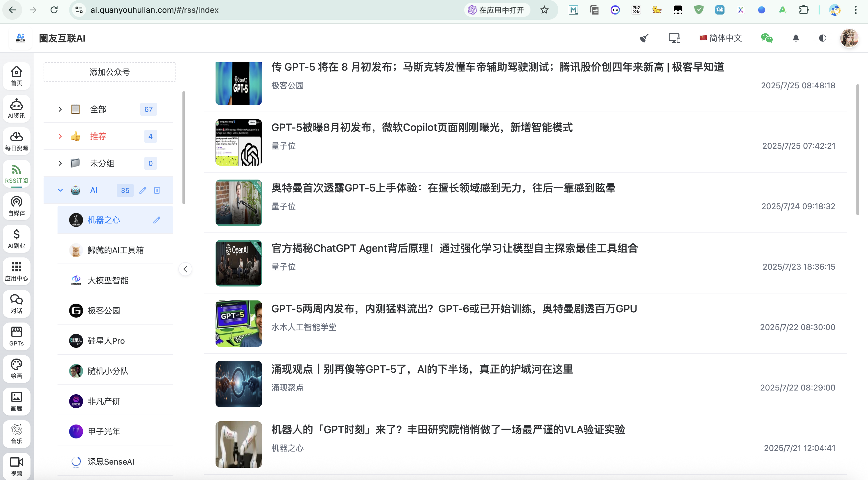Click 在应用中打开 button in address bar
868x480 pixels.
point(497,10)
